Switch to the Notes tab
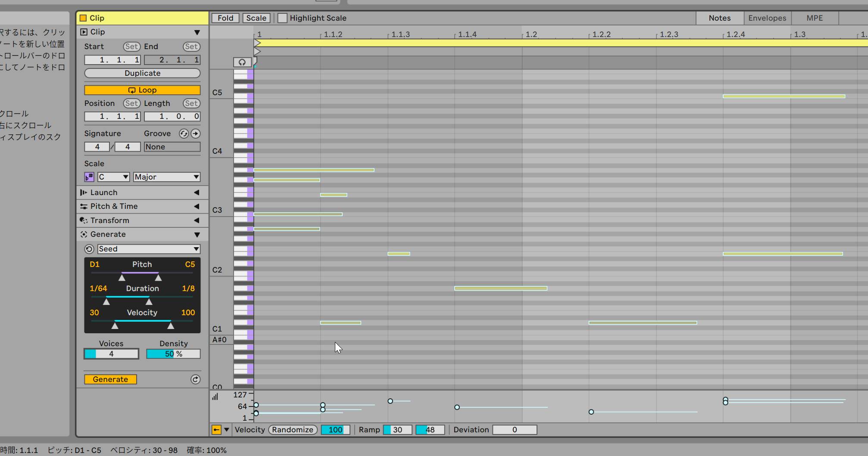Screen dimensions: 868x456 point(720,18)
